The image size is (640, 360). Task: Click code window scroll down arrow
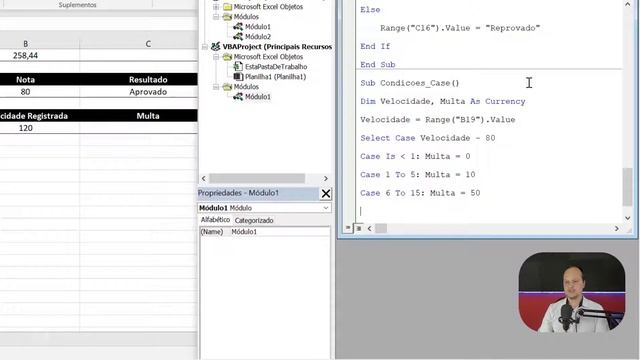pos(627,218)
